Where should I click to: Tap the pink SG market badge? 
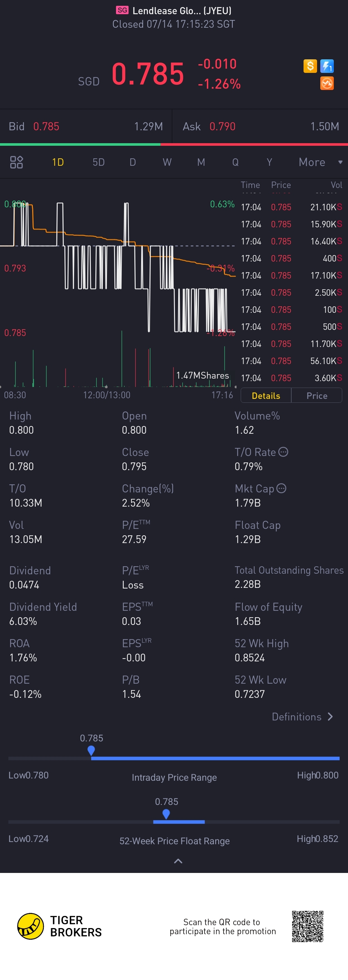(x=122, y=10)
